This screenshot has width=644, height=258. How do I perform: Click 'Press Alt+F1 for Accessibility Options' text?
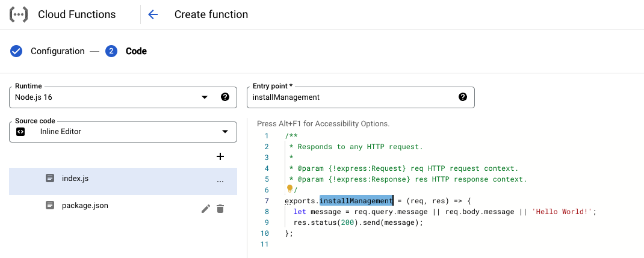point(323,123)
